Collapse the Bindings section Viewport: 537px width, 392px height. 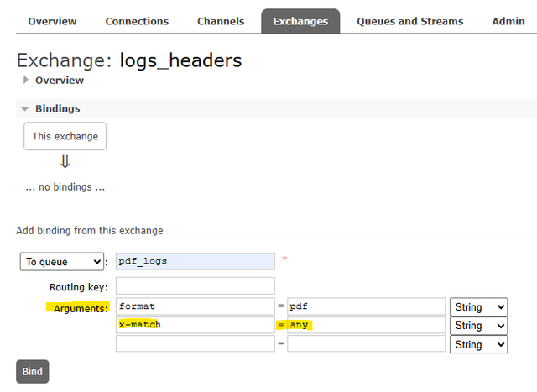25,109
